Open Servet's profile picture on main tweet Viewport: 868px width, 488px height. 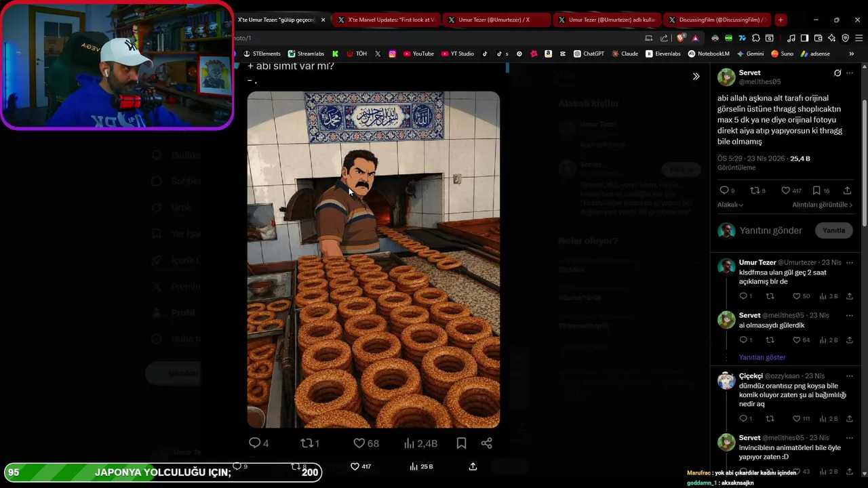[x=726, y=77]
